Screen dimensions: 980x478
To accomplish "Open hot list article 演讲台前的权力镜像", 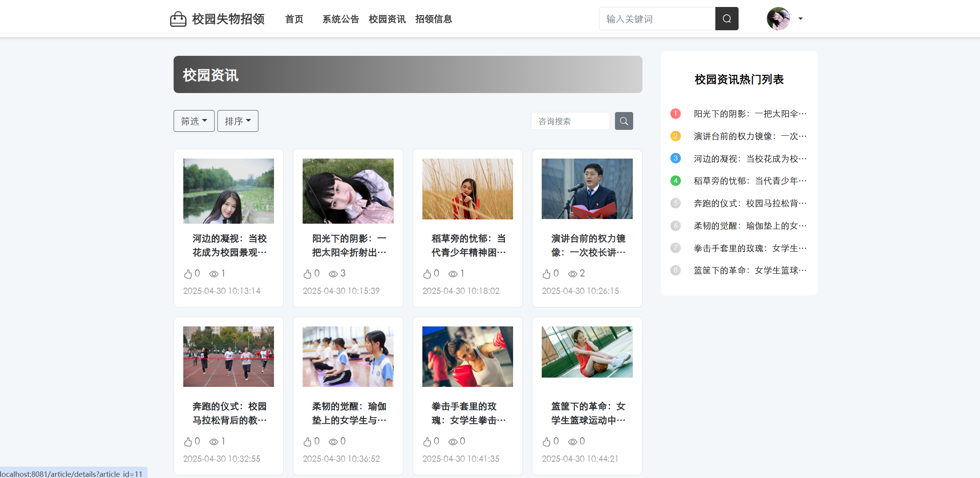I will (x=750, y=136).
